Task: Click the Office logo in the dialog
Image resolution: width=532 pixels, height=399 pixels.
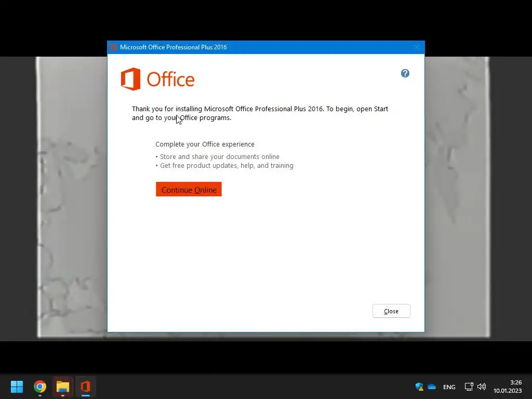Action: (x=157, y=79)
